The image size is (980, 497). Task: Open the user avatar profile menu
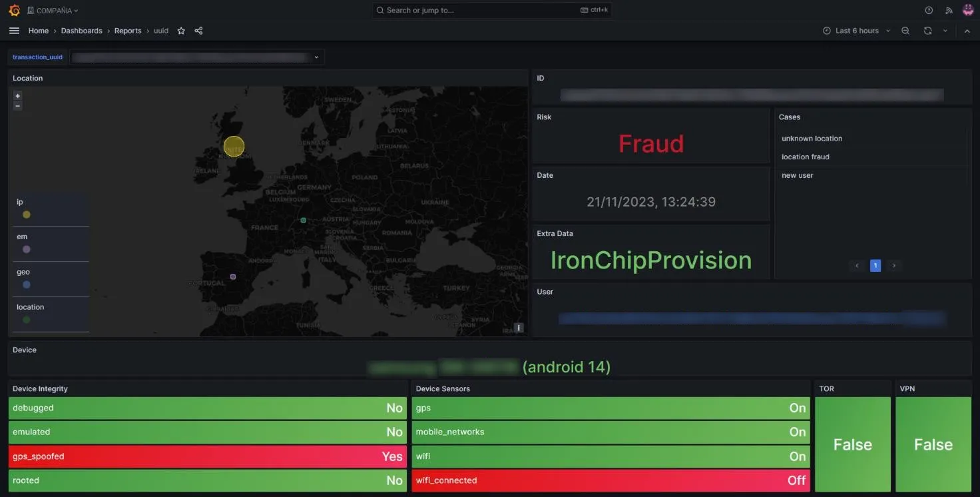[x=968, y=10]
